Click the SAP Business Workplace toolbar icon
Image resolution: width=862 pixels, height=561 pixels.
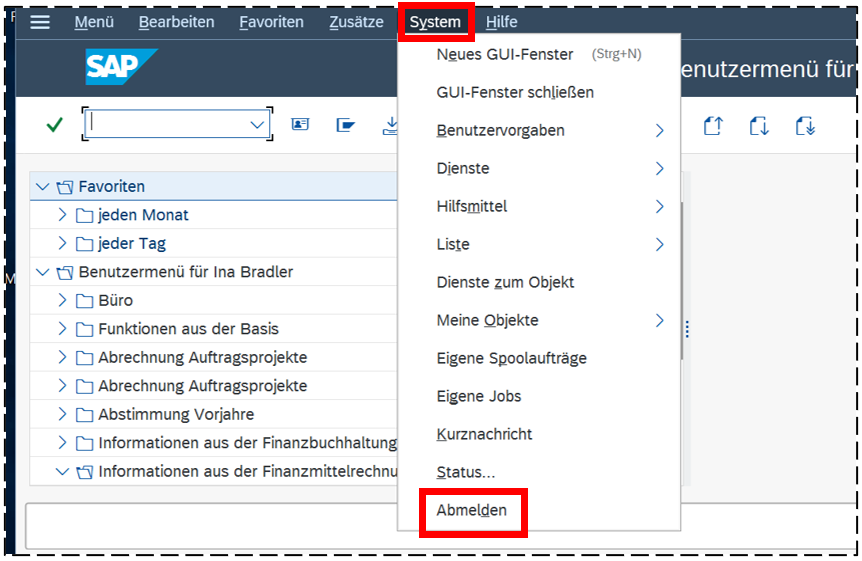coord(300,125)
